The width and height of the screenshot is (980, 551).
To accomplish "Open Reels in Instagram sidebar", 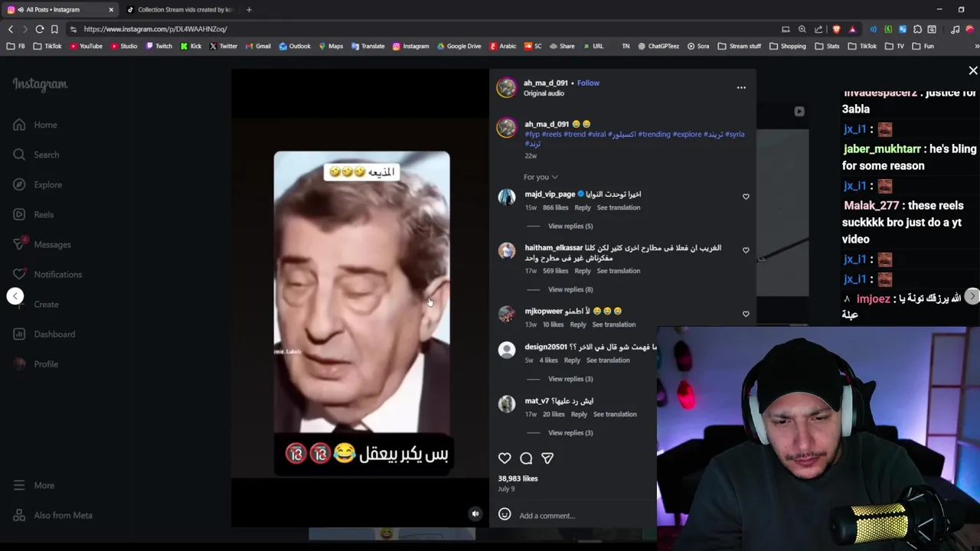I will tap(34, 214).
